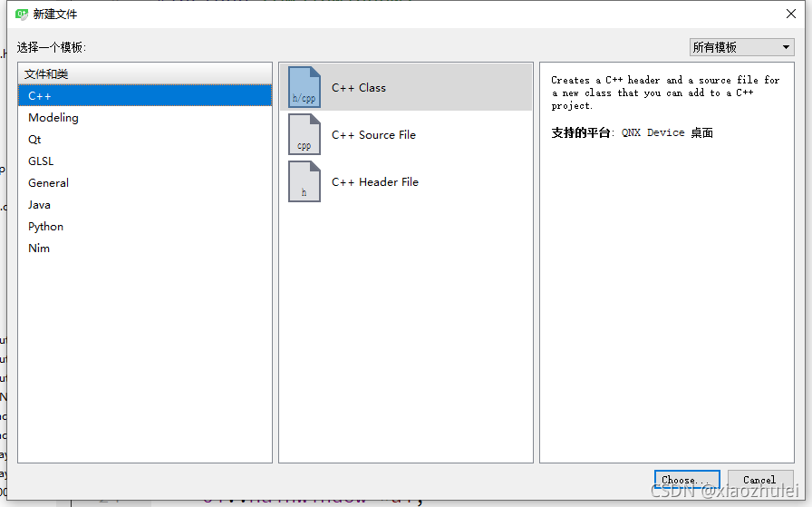This screenshot has width=812, height=507.
Task: Click the Choose... button
Action: (687, 480)
